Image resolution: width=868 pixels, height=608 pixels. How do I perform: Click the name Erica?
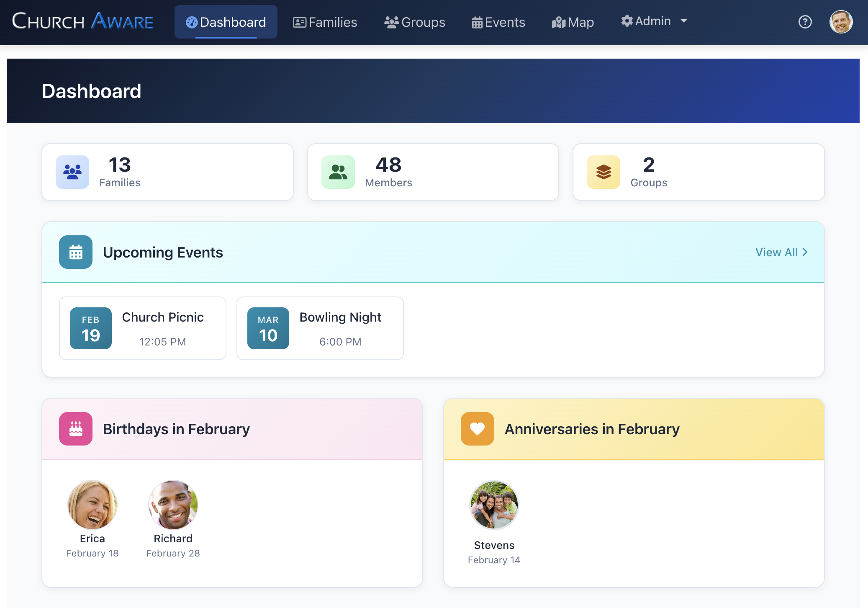[92, 538]
